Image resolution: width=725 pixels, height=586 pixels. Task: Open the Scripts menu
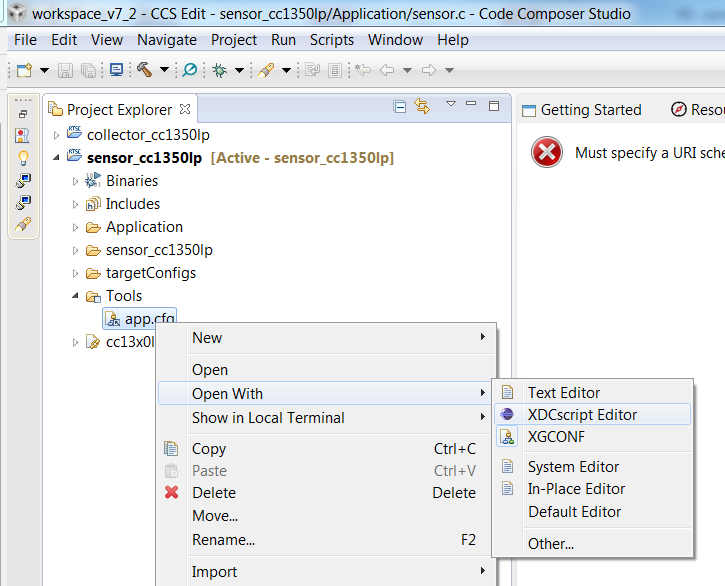[x=332, y=40]
